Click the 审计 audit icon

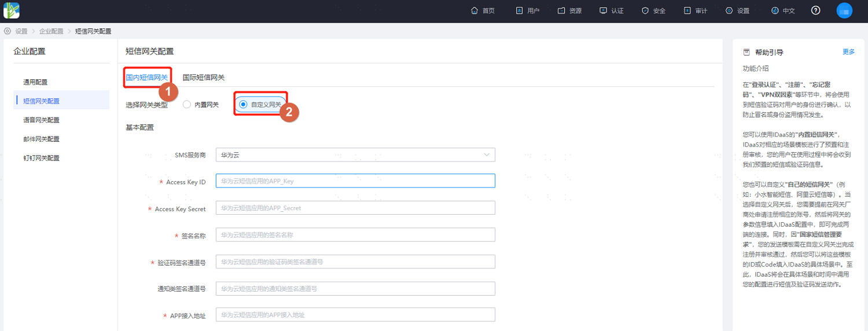[687, 11]
